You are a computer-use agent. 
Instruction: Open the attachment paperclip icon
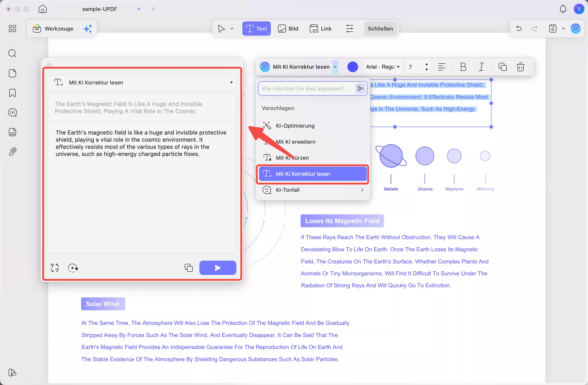pyautogui.click(x=12, y=152)
